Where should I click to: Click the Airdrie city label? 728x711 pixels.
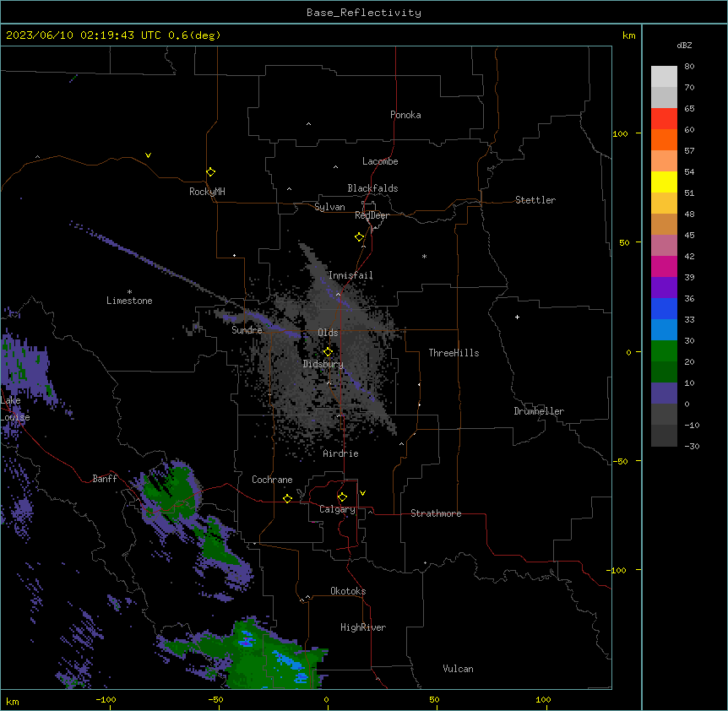(x=340, y=453)
